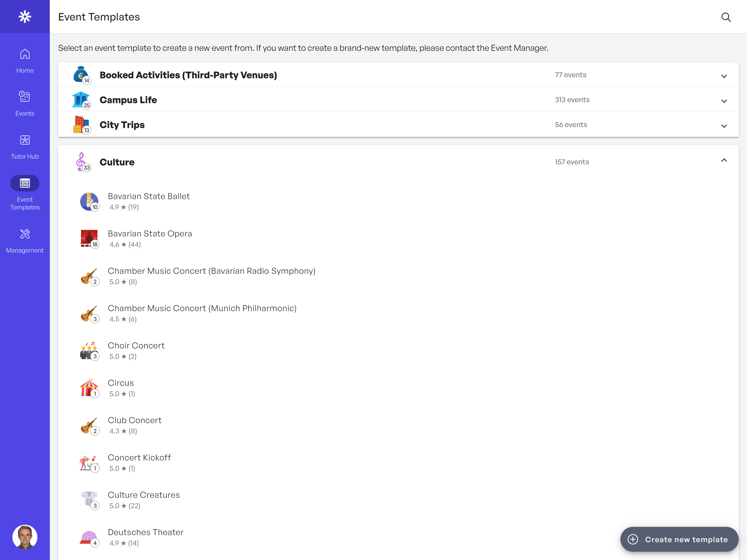Image resolution: width=747 pixels, height=560 pixels.
Task: Open the user profile avatar
Action: tap(25, 536)
